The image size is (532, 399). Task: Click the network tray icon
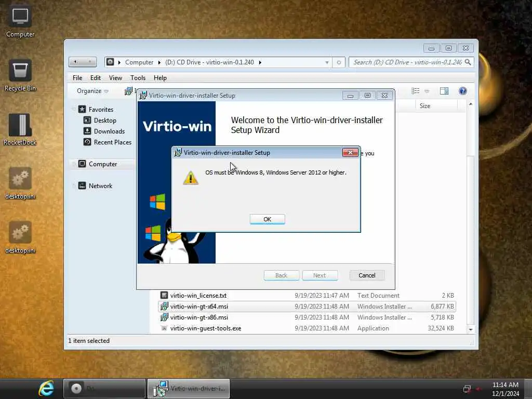pos(467,389)
